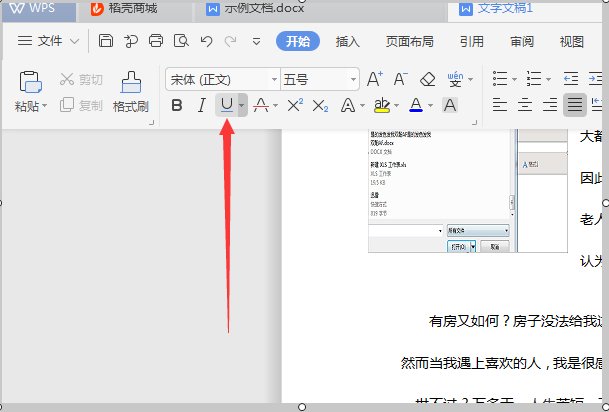This screenshot has height=412, width=609.
Task: Toggle Bold formatting
Action: click(177, 105)
